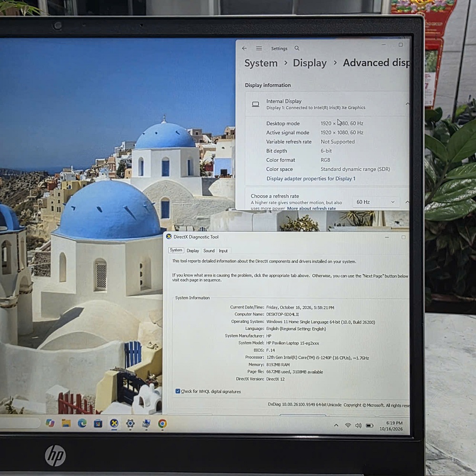Go back in the Settings window

(244, 48)
